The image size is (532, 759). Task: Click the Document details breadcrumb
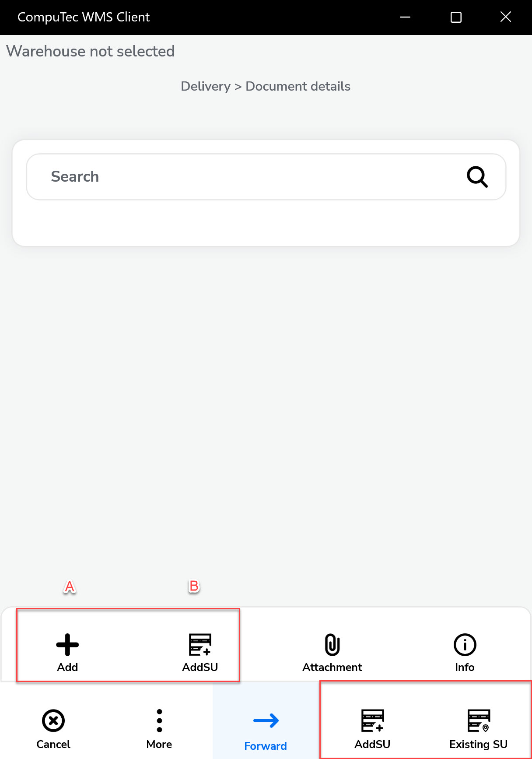[x=298, y=86]
